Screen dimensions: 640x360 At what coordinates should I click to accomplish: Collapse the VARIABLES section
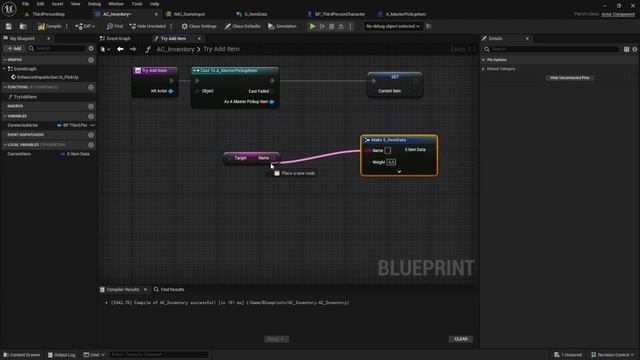point(4,116)
